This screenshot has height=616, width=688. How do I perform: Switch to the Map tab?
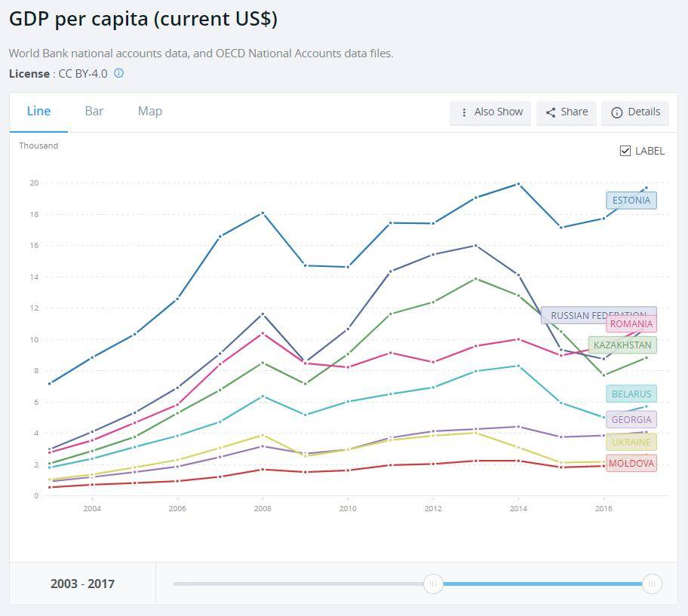149,111
